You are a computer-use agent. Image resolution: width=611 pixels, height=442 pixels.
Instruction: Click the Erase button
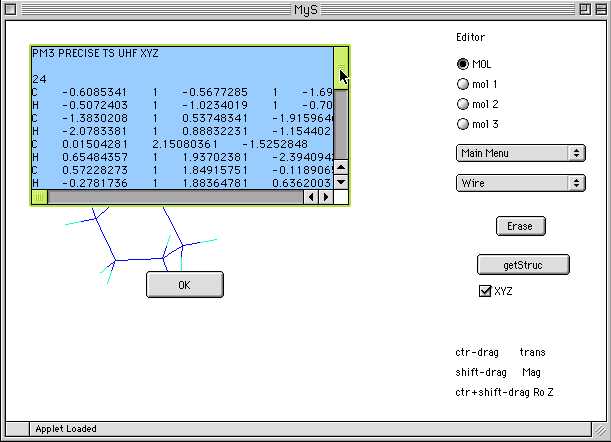point(521,226)
